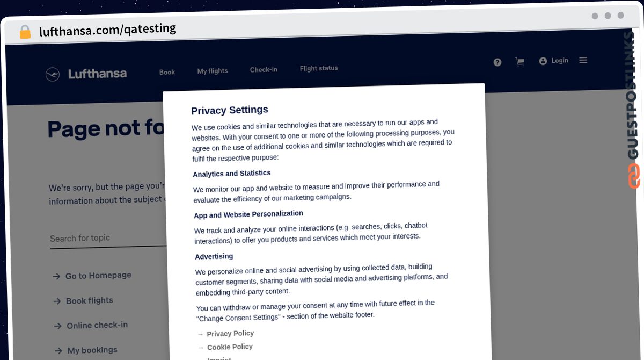Open the Book menu item
The width and height of the screenshot is (644, 360).
167,72
